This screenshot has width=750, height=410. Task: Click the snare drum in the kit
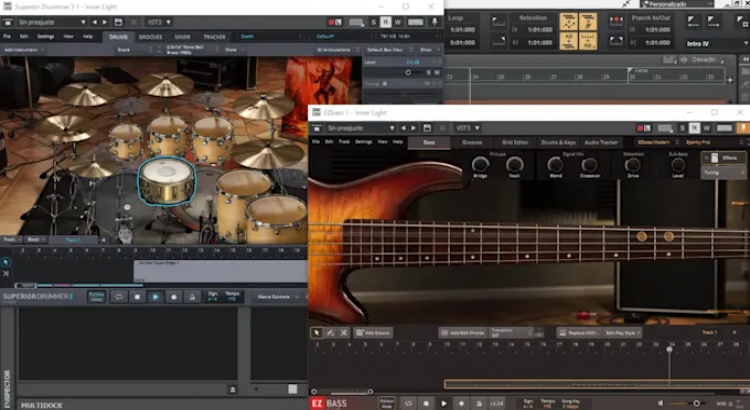167,181
